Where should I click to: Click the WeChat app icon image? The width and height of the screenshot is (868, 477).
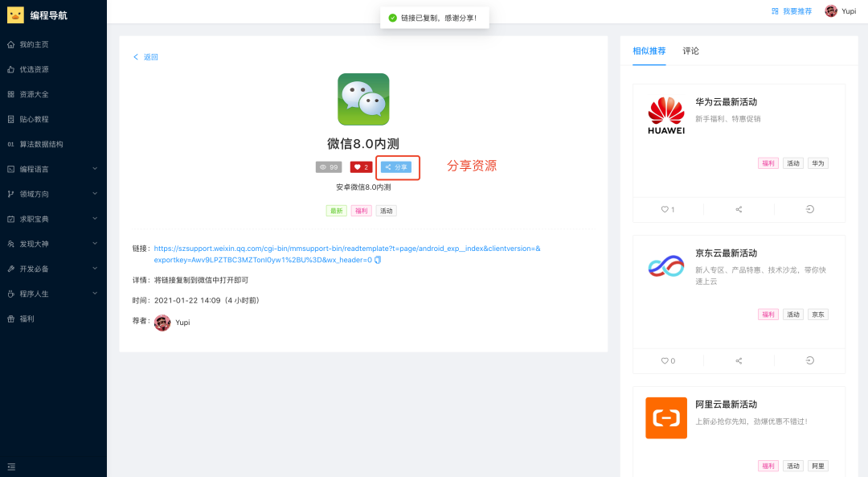click(x=363, y=100)
